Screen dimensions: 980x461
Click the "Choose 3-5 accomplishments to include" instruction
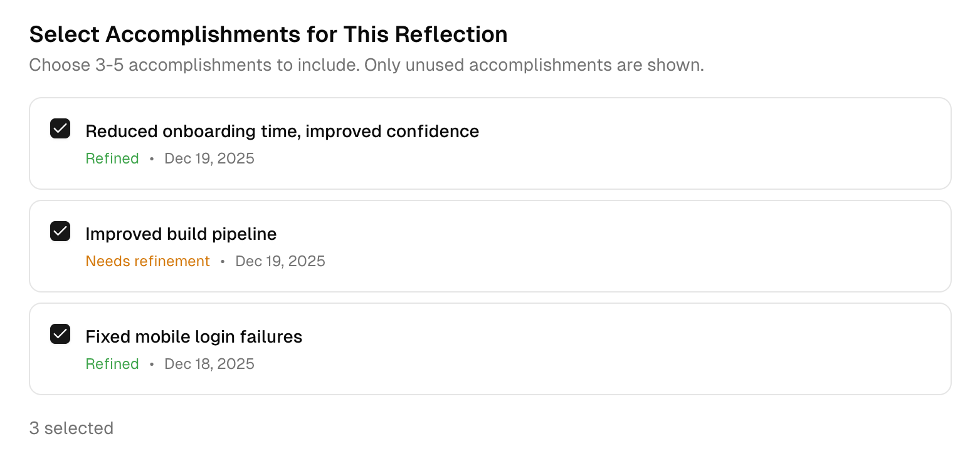194,65
